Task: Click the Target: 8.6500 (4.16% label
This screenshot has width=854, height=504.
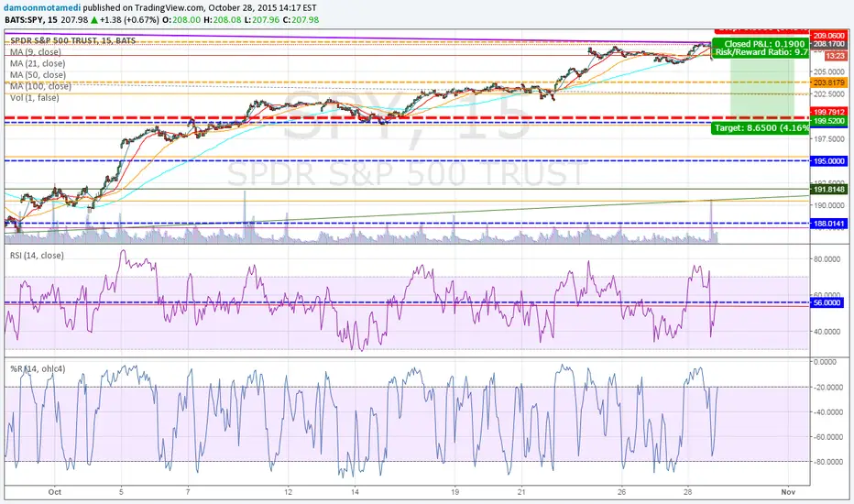Action: pyautogui.click(x=761, y=128)
